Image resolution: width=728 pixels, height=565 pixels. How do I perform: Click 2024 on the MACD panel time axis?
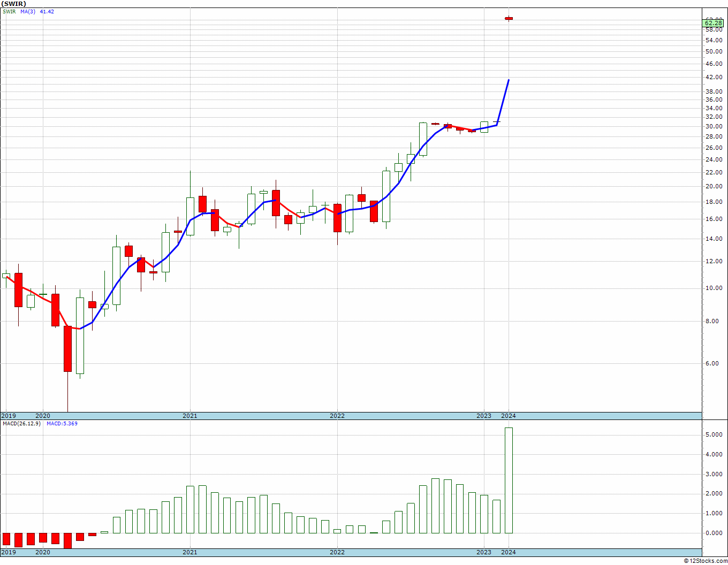[x=509, y=552]
